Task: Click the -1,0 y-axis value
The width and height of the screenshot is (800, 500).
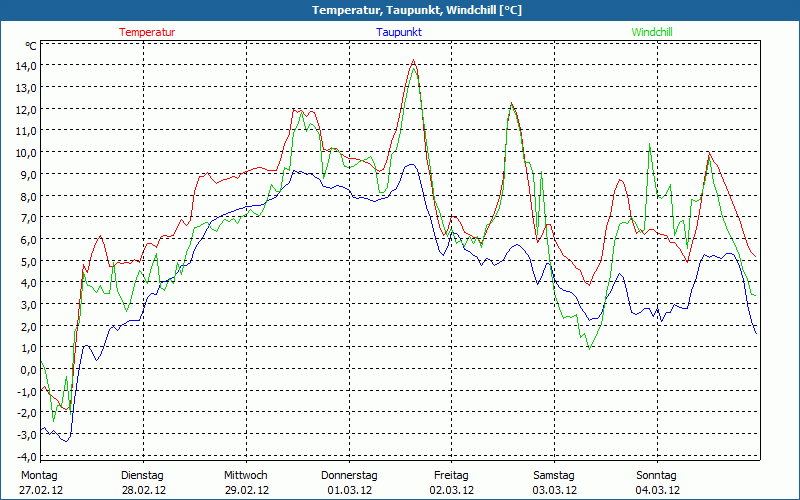Action: point(27,391)
